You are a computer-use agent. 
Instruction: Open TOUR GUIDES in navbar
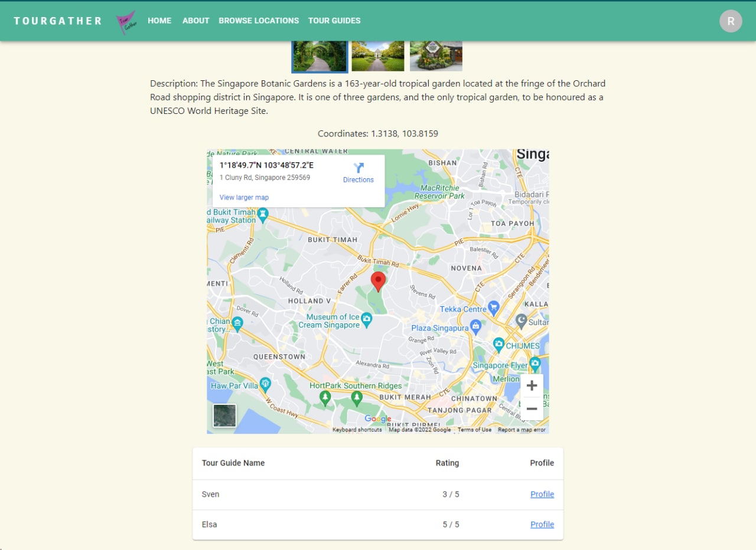point(334,21)
